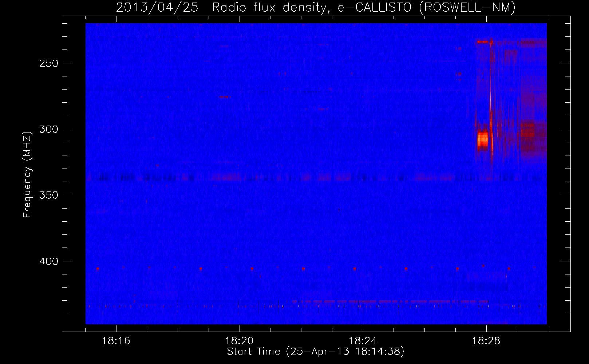Click the 18:24 time tick label

click(x=363, y=341)
